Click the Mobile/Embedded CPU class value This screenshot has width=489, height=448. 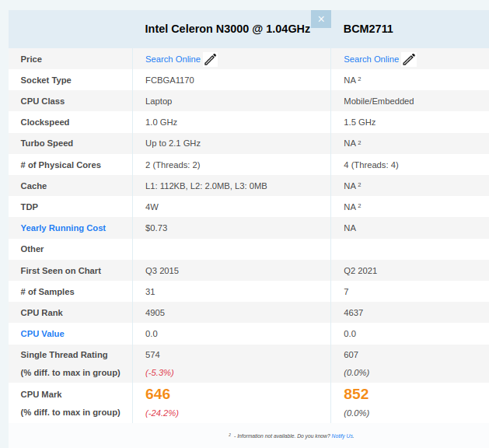point(379,101)
